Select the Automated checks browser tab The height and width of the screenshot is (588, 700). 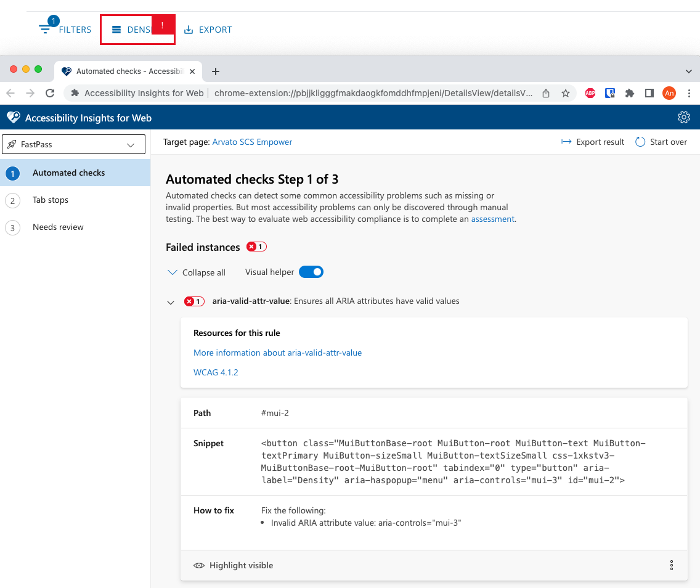pos(128,71)
